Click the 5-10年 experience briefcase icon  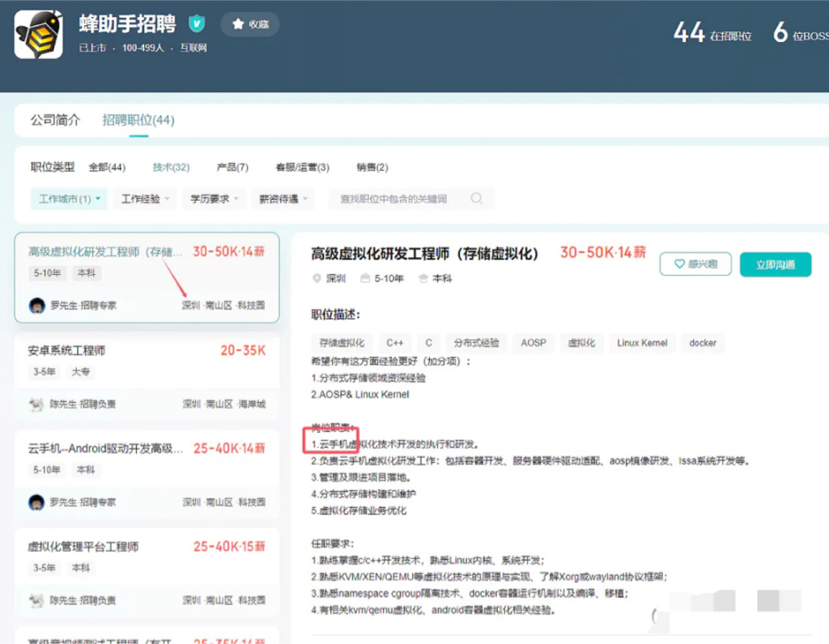pos(365,278)
